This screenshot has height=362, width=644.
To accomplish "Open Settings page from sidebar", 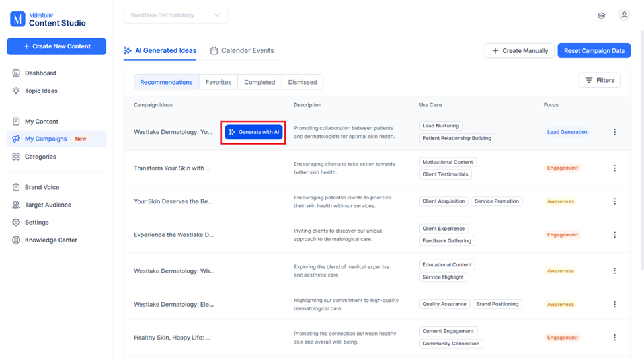I will (57, 222).
